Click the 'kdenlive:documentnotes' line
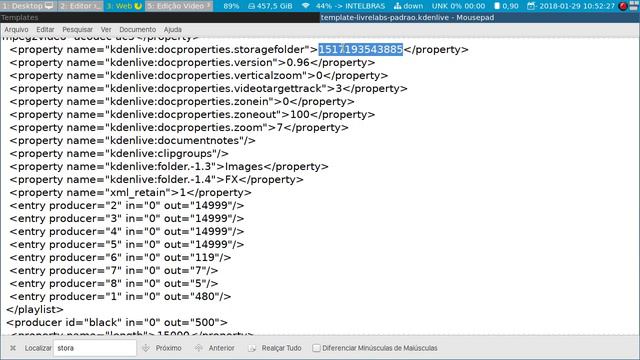The width and height of the screenshot is (640, 360). (133, 141)
